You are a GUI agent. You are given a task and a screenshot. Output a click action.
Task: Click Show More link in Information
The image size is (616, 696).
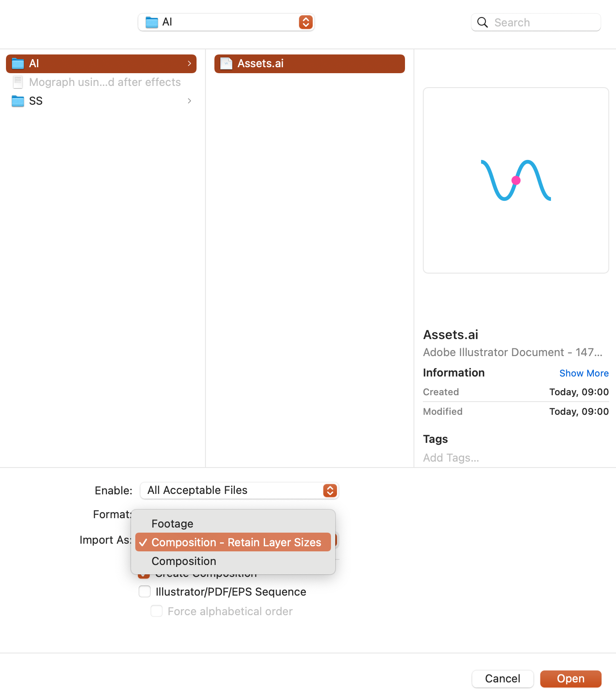(x=584, y=373)
